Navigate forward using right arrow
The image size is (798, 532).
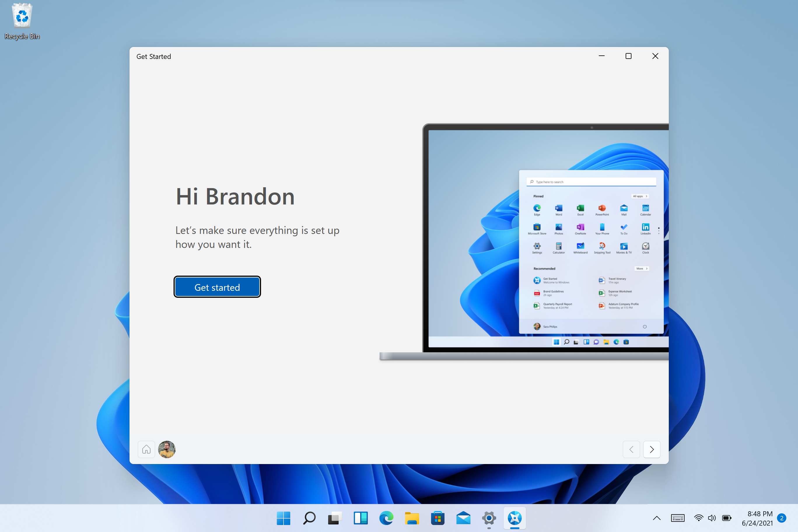click(x=652, y=449)
